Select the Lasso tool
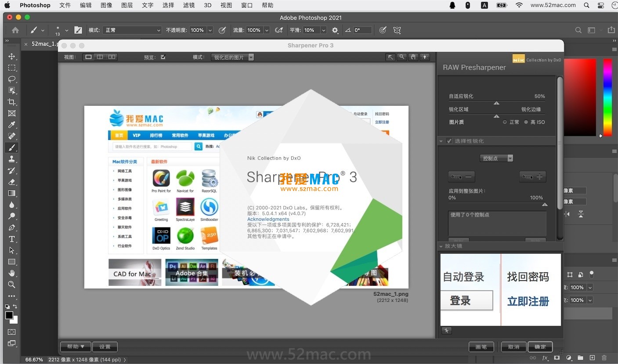Viewport: 618px width, 364px height. 12,79
